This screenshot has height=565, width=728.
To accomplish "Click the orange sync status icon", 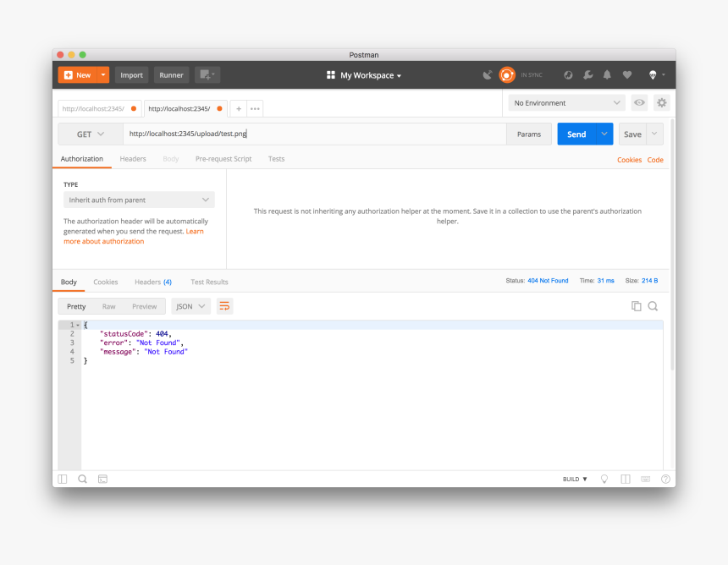I will [507, 74].
